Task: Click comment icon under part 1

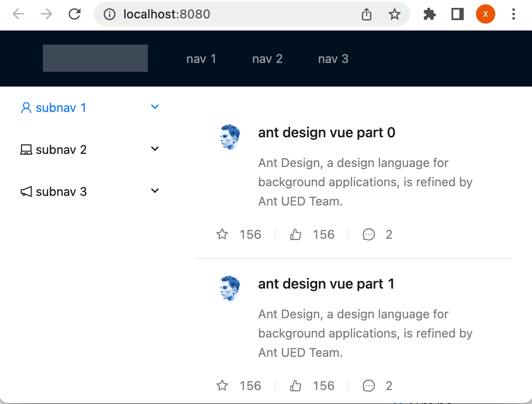Action: click(369, 386)
